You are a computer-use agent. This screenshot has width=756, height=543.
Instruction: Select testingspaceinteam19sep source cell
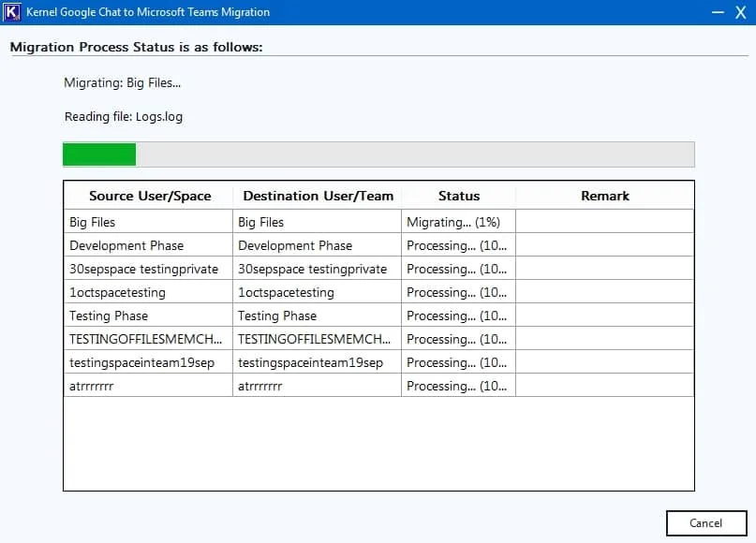pos(149,362)
